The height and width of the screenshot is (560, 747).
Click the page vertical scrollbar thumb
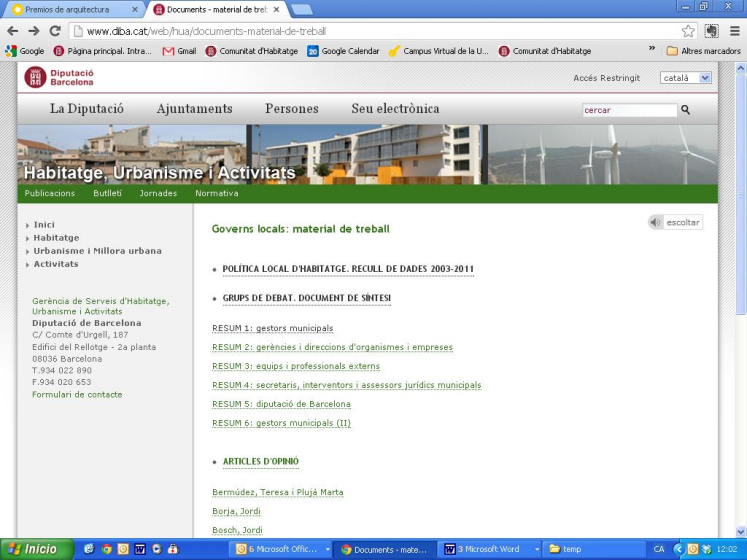coord(740,194)
